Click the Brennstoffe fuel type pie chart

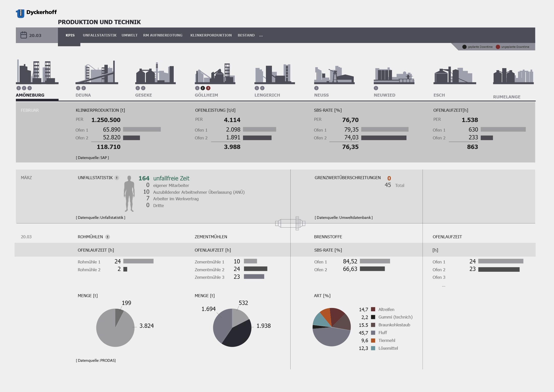(x=332, y=327)
